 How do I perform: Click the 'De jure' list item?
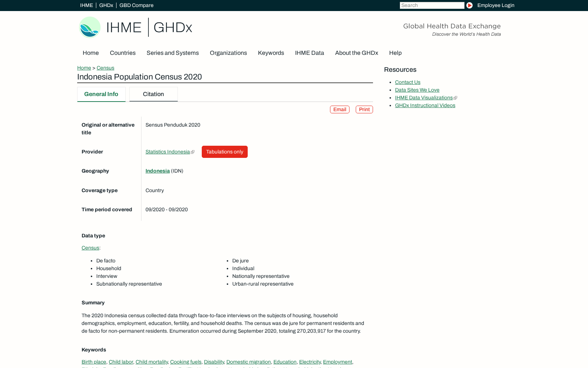pos(240,261)
